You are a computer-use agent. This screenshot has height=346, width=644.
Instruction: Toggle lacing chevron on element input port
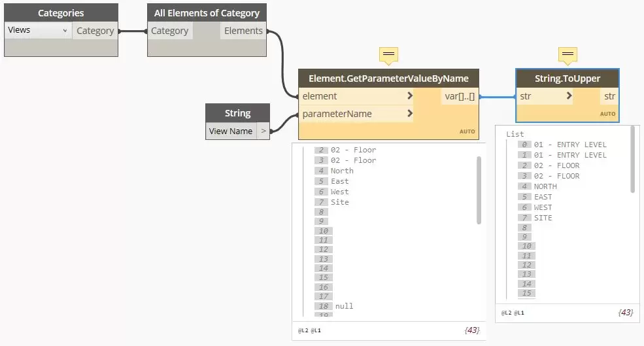click(410, 96)
